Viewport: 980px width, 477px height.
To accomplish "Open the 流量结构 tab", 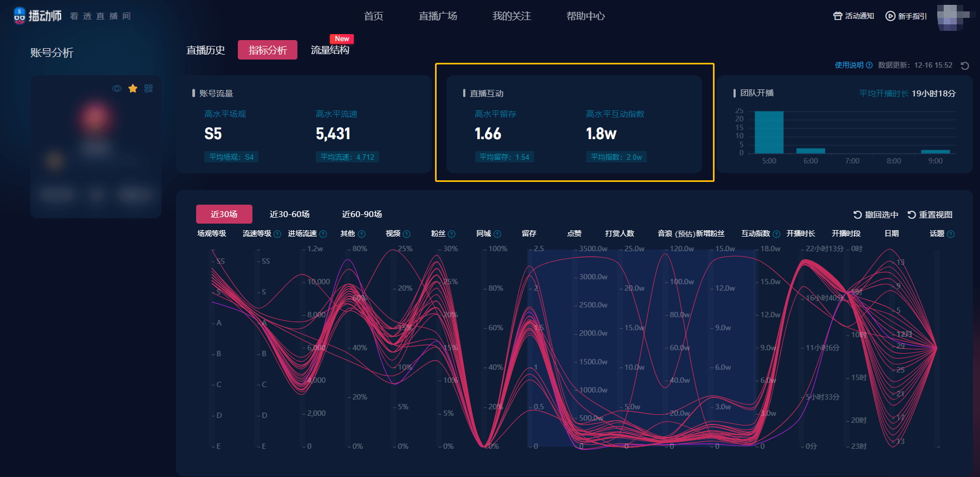I will (330, 50).
